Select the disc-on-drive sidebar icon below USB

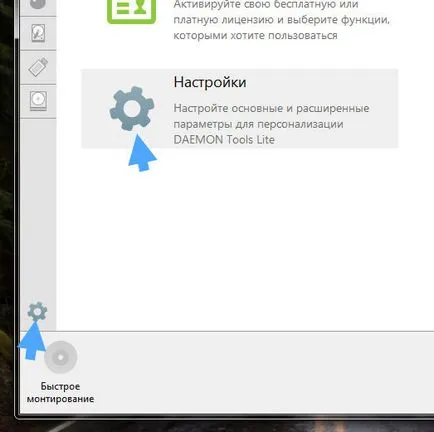tap(38, 101)
